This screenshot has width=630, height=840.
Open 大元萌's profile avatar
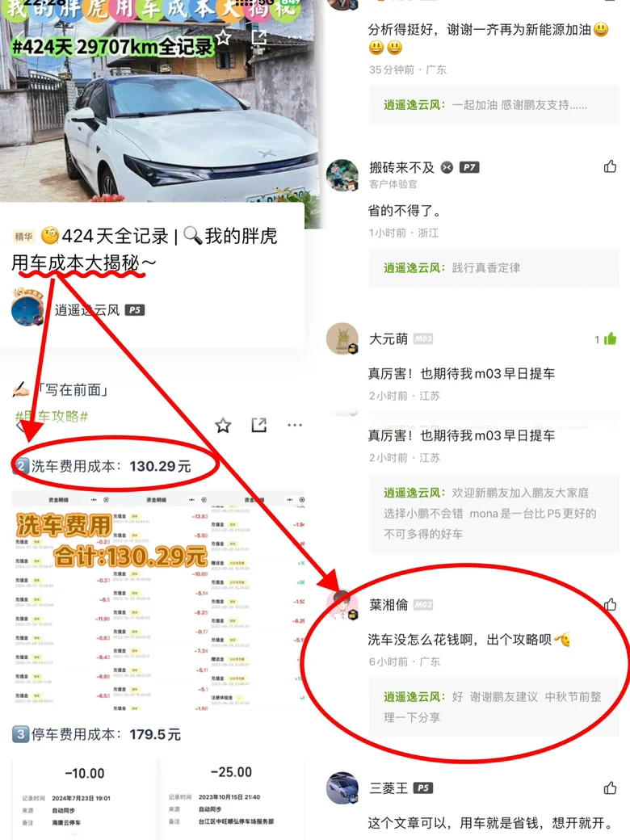point(342,338)
